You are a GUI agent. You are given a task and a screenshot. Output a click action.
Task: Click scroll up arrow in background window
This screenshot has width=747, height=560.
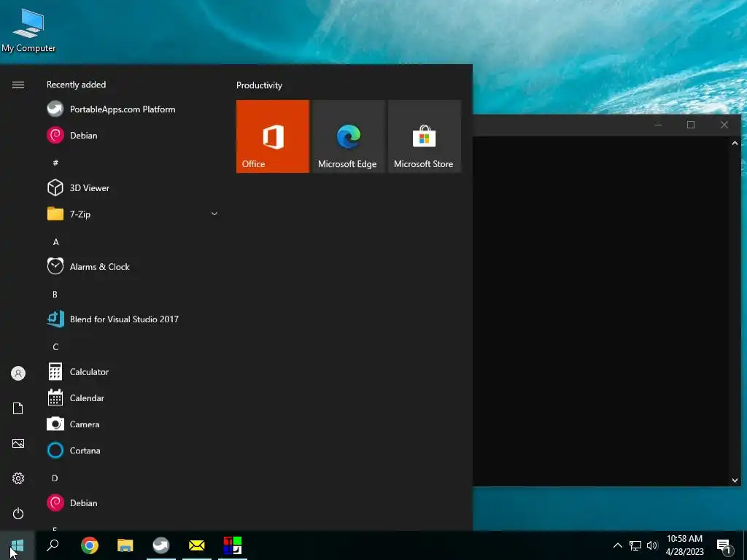tap(735, 143)
